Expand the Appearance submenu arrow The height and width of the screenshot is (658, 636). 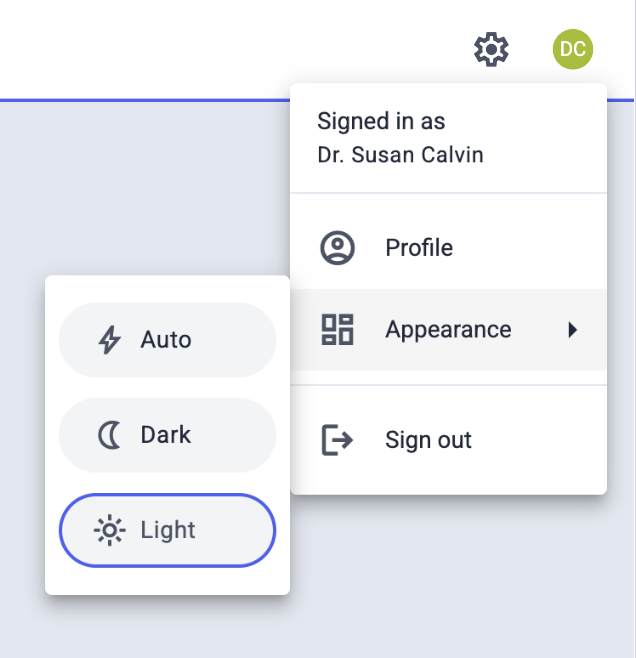573,329
